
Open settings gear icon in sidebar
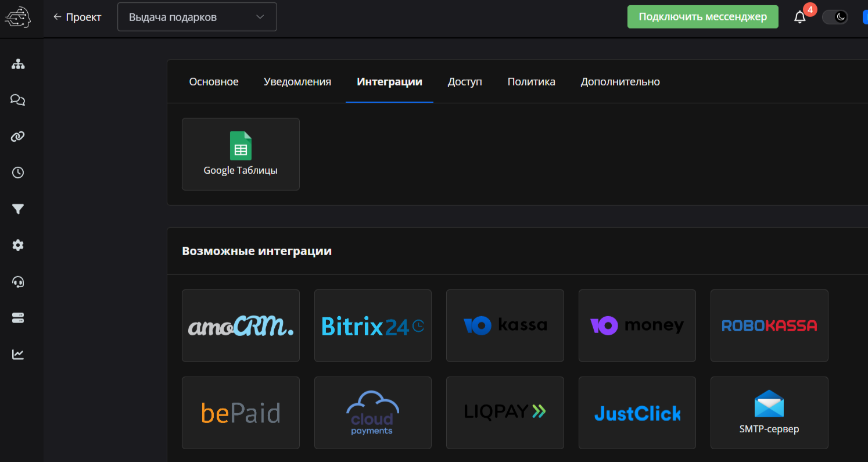point(18,245)
